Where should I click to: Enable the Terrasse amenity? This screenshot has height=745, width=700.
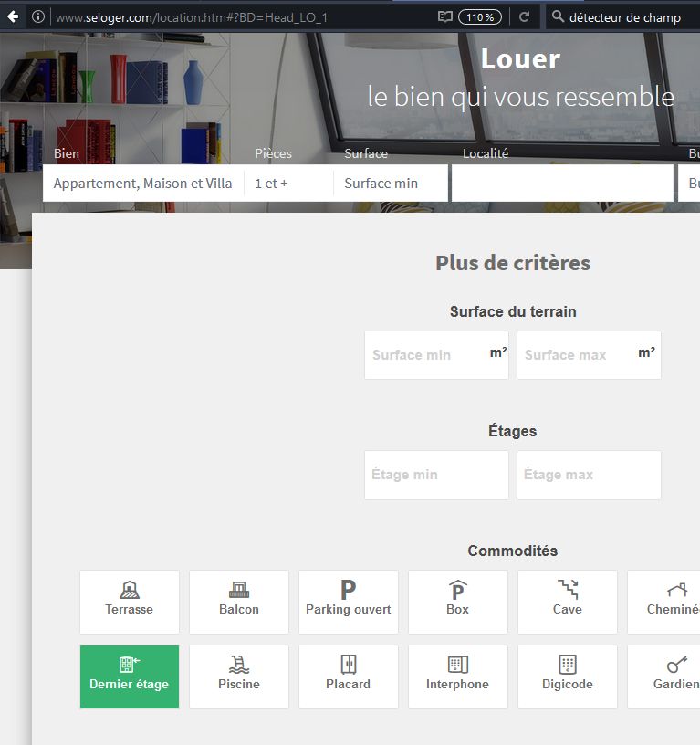coord(130,602)
